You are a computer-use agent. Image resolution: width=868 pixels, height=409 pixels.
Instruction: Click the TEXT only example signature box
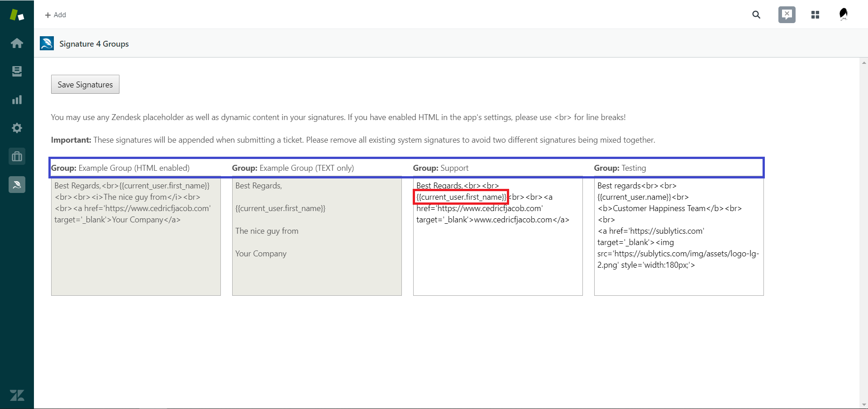click(317, 276)
